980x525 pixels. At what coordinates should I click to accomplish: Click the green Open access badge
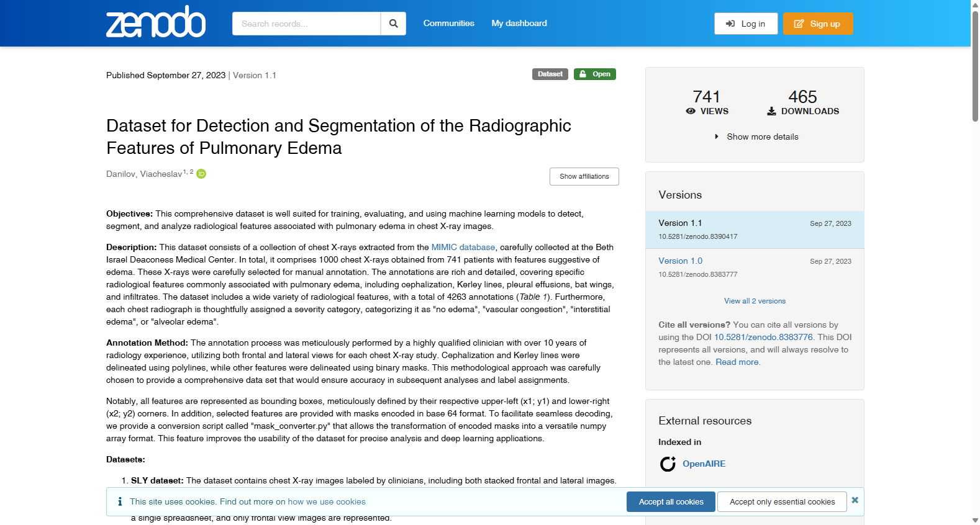point(595,74)
